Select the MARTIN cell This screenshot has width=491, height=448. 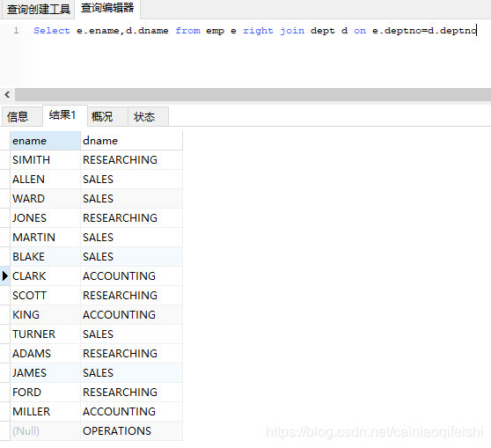[x=46, y=238]
